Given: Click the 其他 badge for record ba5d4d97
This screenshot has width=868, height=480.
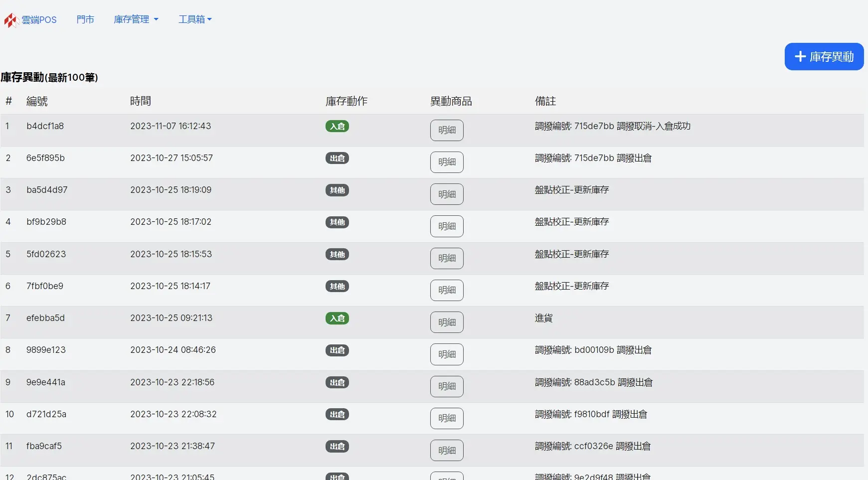Looking at the screenshot, I should click(337, 190).
